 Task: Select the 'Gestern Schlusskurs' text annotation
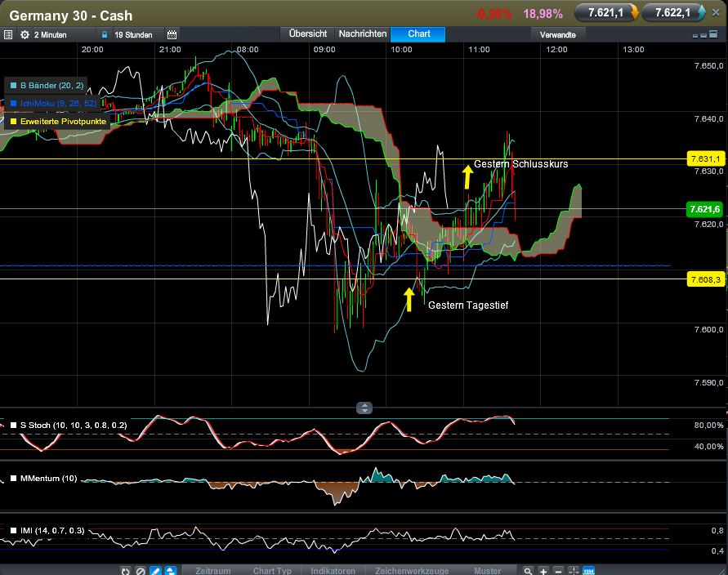tap(521, 164)
